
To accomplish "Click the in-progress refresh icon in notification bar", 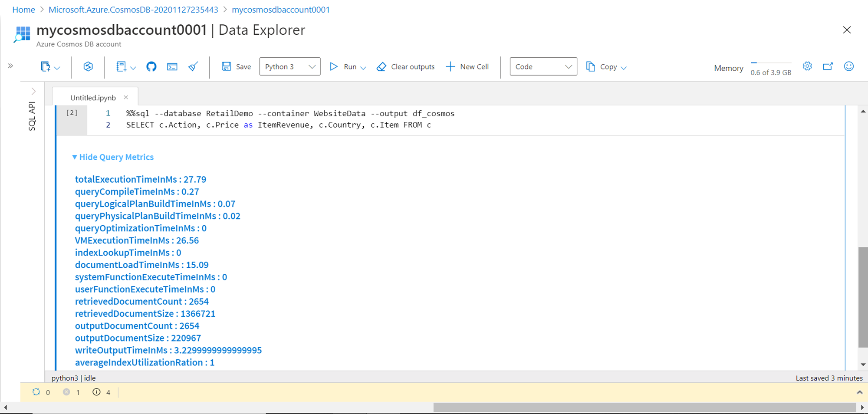I will (36, 392).
